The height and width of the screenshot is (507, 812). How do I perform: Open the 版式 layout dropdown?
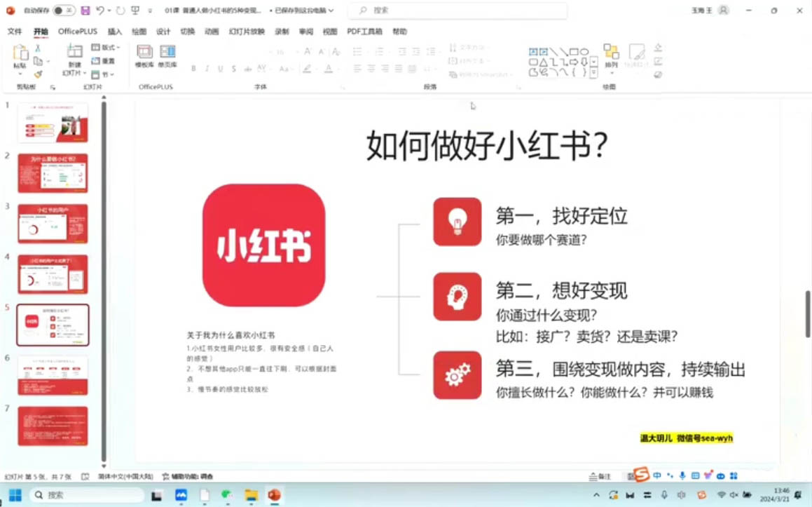pos(106,47)
